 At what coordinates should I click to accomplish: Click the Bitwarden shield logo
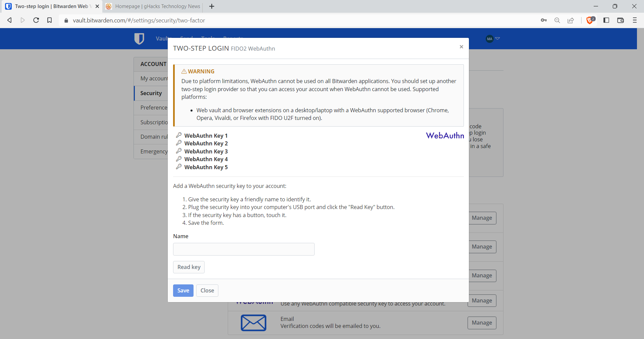pos(139,39)
